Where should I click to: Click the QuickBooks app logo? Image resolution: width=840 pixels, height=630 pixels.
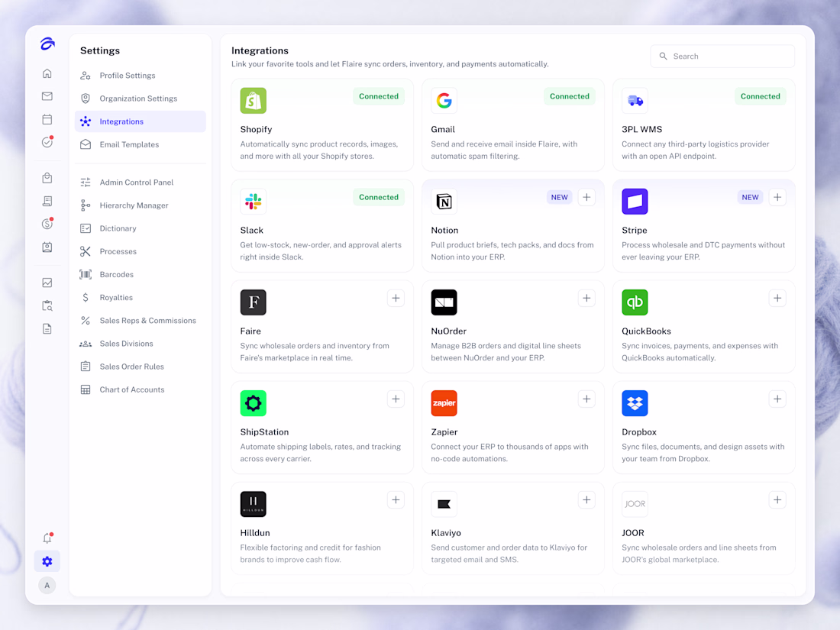[x=635, y=302]
